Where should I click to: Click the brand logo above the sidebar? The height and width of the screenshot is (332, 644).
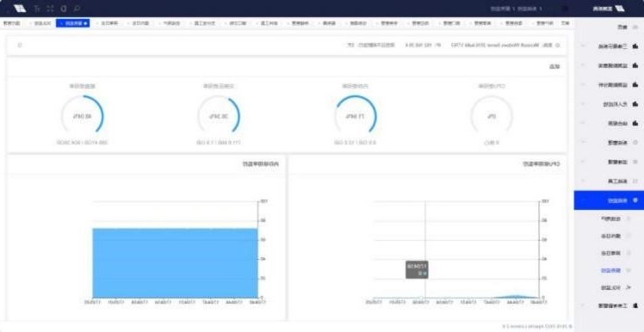click(609, 9)
